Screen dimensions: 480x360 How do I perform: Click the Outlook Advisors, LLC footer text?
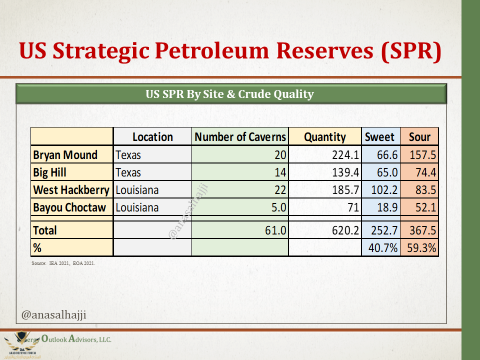click(76, 339)
